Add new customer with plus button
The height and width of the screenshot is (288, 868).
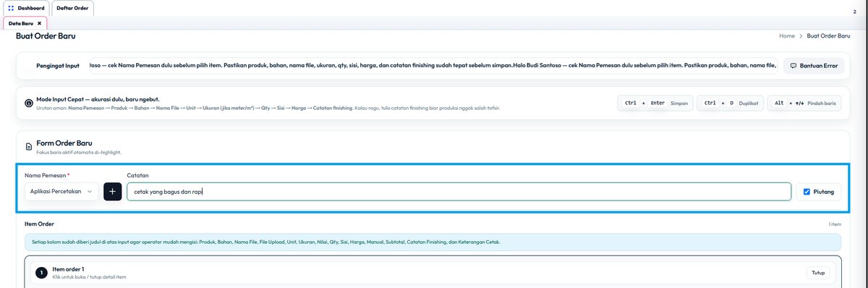[112, 192]
